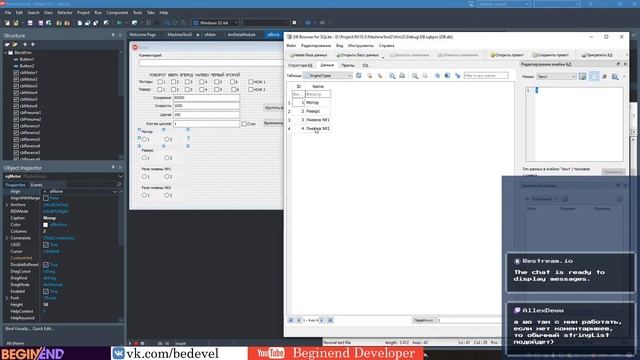Click the green Run button in Delphi toolbar
This screenshot has height=360, width=640.
tap(119, 23)
